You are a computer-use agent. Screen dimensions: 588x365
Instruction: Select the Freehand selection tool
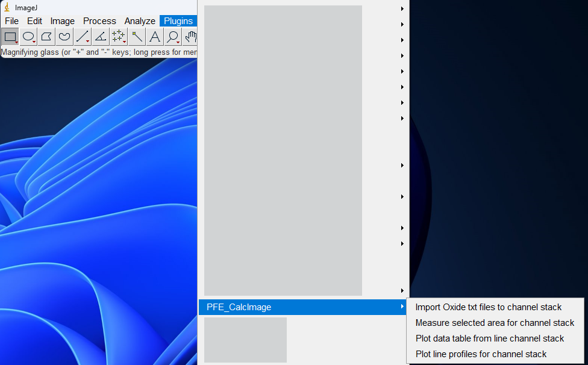click(64, 37)
